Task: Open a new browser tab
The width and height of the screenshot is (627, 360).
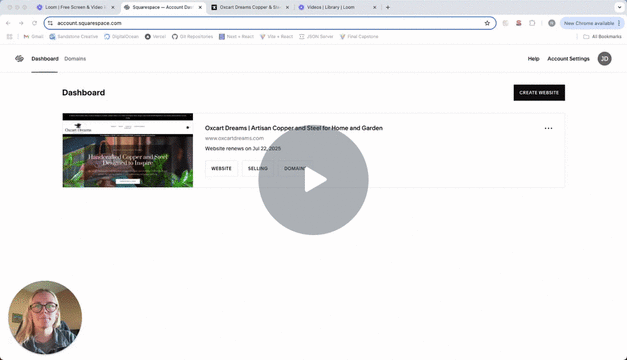Action: point(387,7)
